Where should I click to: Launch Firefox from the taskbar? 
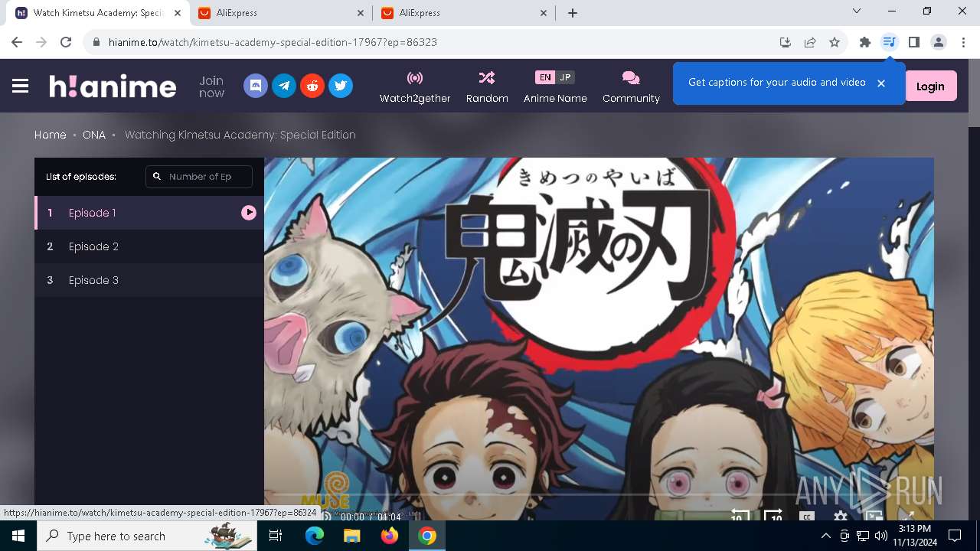390,536
